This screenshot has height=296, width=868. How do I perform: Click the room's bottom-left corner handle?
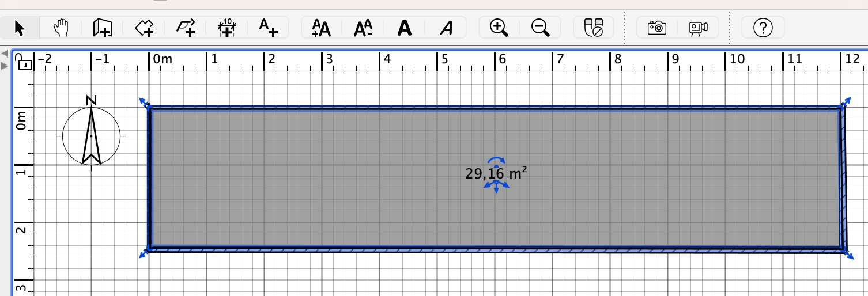[144, 252]
